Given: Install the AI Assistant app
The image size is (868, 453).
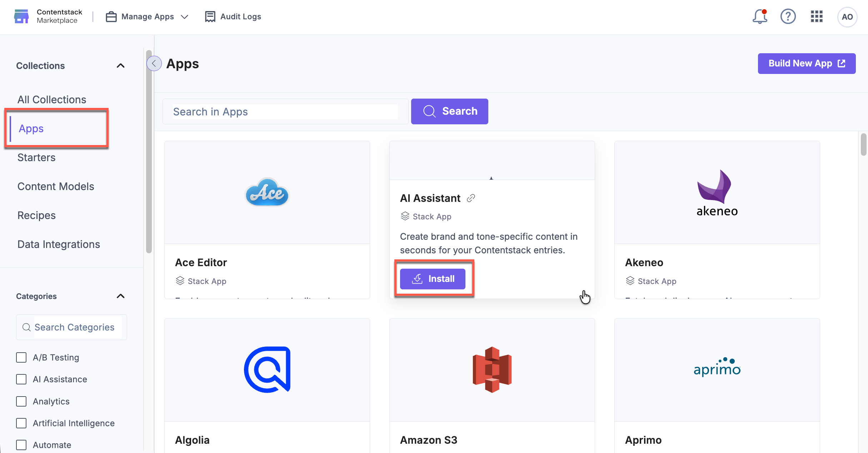Looking at the screenshot, I should tap(433, 279).
